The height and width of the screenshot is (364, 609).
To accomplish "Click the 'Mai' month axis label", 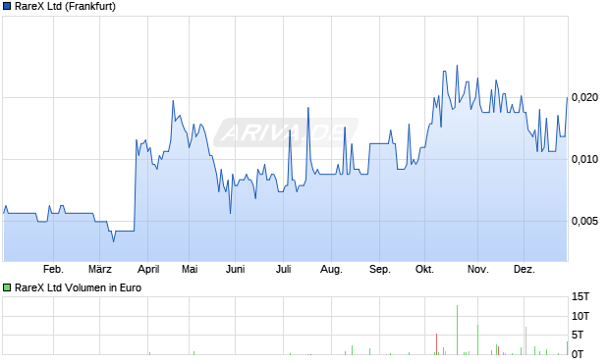I will coord(190,269).
